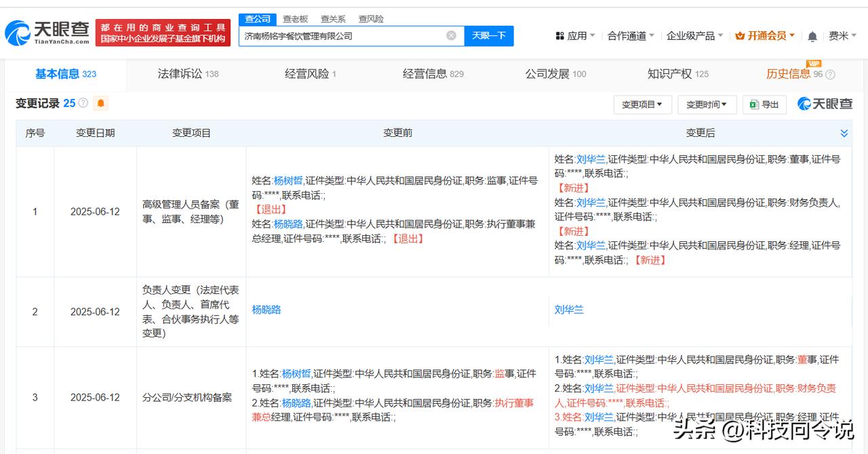
Task: Switch to the 法律诉讼 138 tab
Action: (x=188, y=74)
